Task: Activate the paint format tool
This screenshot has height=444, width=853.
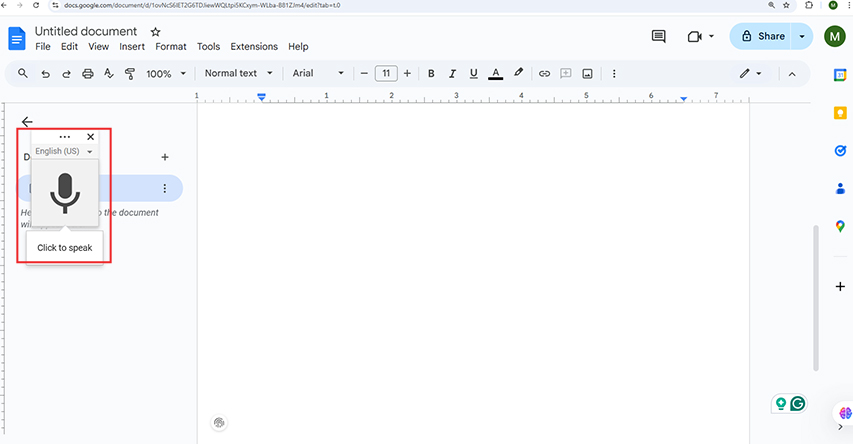Action: [x=129, y=73]
